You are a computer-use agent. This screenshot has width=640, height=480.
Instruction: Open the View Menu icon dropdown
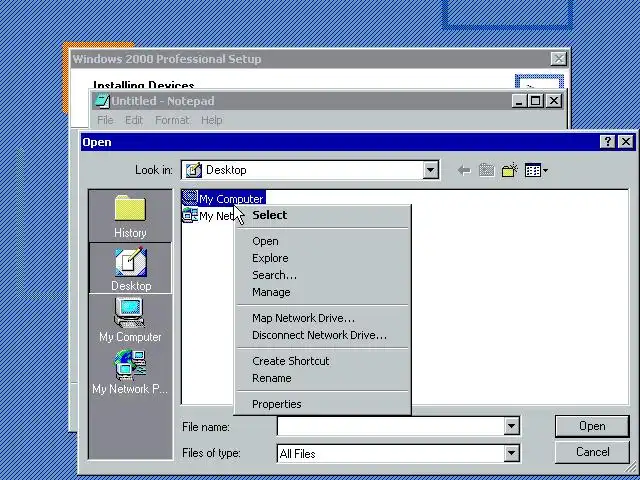[536, 170]
